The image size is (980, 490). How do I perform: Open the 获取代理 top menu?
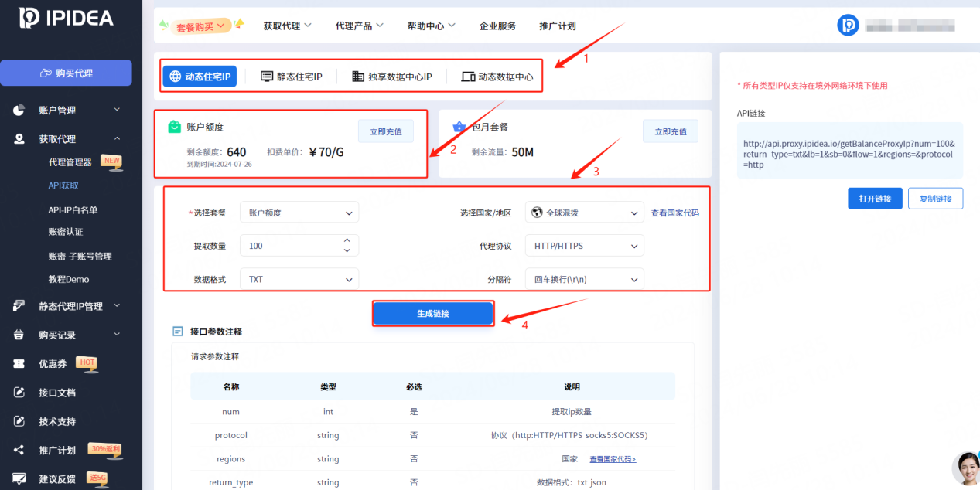(x=287, y=26)
